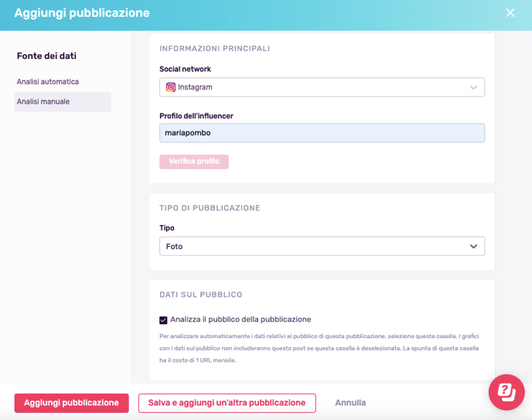This screenshot has width=532, height=420.
Task: Click the Verifica profilo button
Action: coord(194,162)
